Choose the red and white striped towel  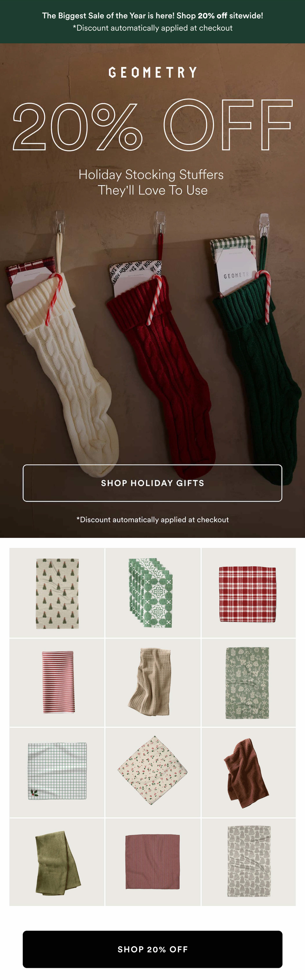(57, 682)
